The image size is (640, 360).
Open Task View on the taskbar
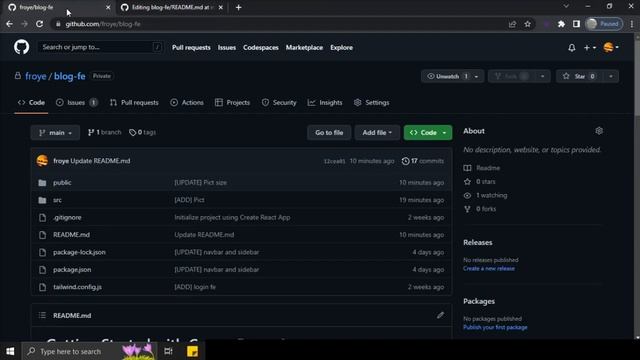tap(168, 351)
